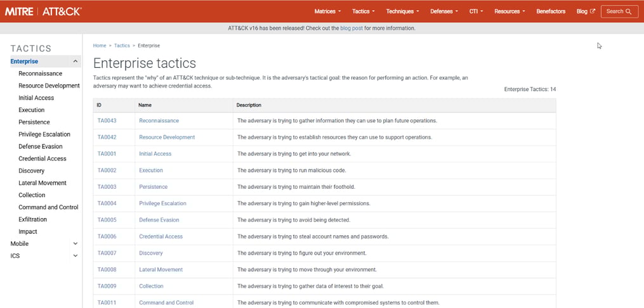Open Lateral Movement in the table
The height and width of the screenshot is (308, 644).
pyautogui.click(x=161, y=269)
